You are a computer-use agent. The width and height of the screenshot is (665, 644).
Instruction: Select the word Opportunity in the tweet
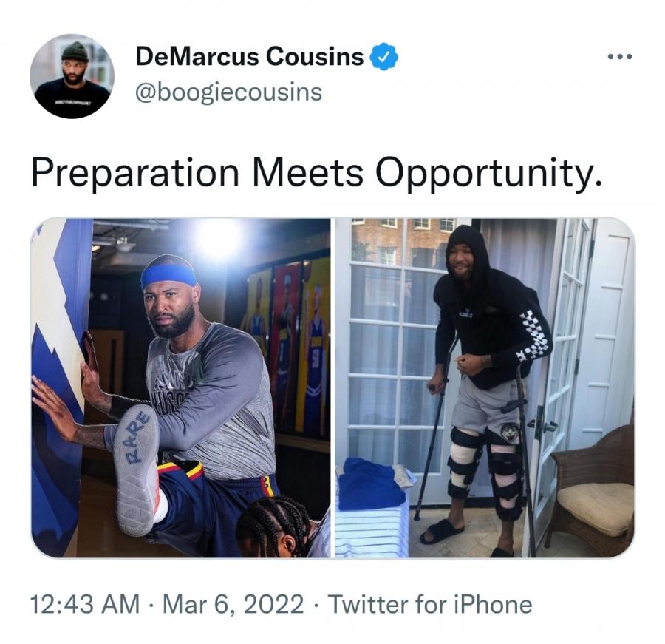pos(488,173)
